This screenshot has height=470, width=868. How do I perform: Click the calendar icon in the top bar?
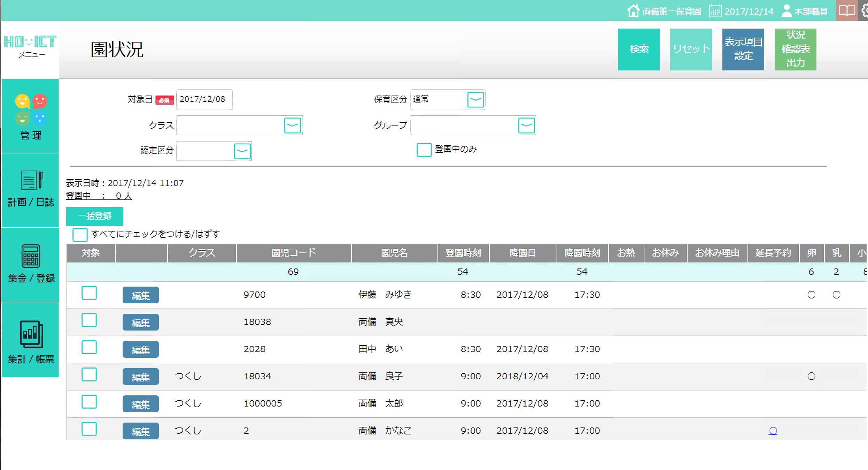[x=715, y=11]
